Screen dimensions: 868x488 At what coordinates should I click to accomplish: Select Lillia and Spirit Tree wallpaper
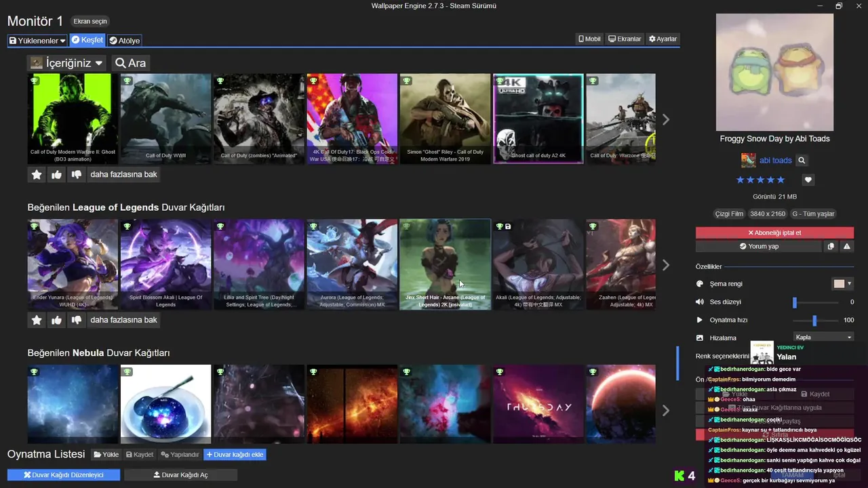pyautogui.click(x=259, y=264)
